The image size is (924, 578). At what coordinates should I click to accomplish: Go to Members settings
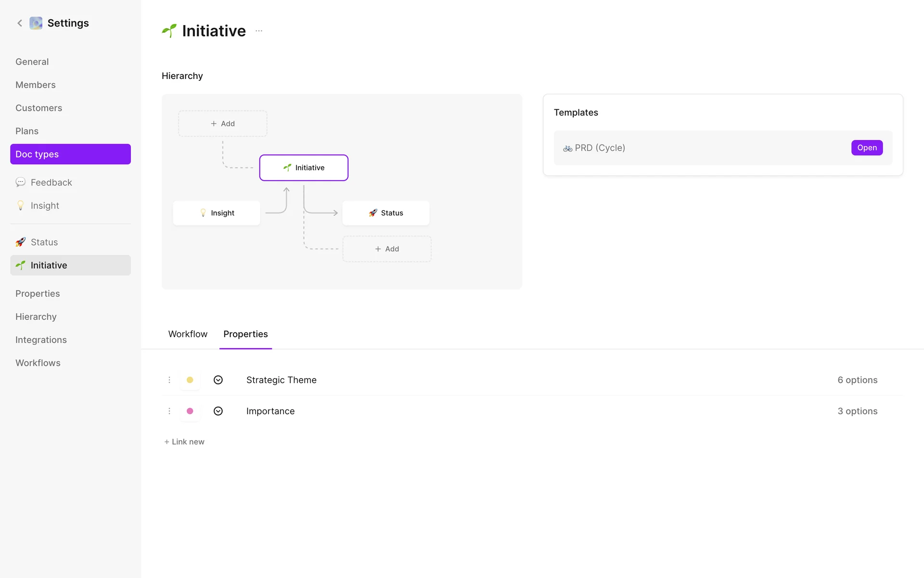pyautogui.click(x=36, y=85)
